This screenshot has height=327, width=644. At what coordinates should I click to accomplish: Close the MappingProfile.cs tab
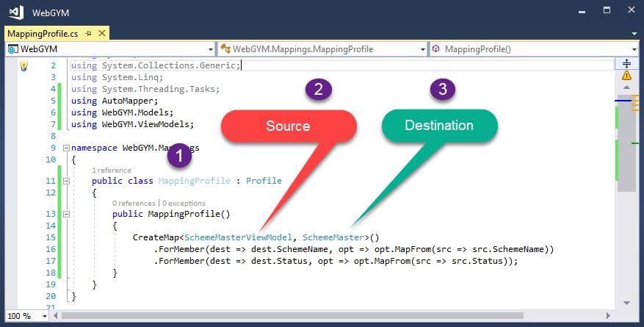(x=102, y=33)
